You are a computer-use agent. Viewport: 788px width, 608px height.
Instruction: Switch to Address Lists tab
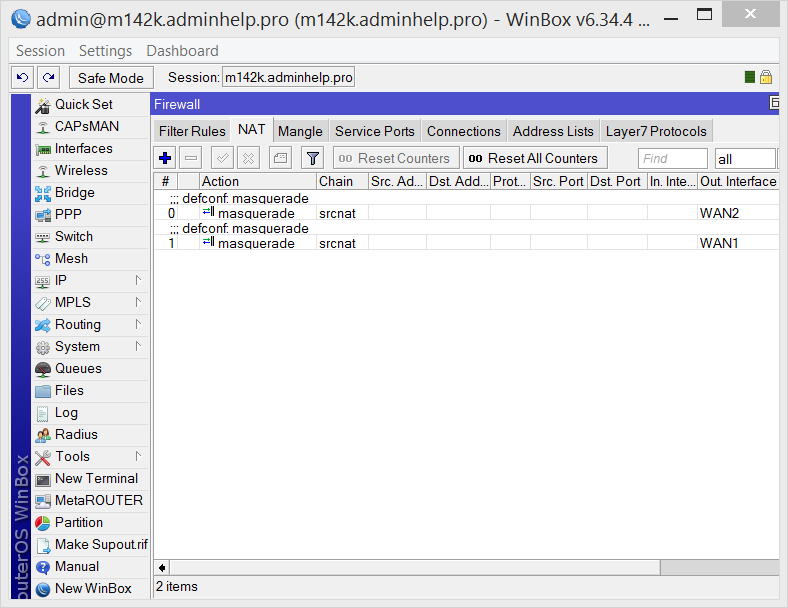pos(553,131)
